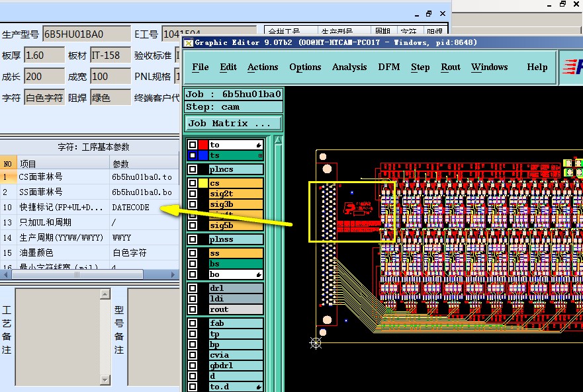Click the 参数 column header
Image resolution: width=583 pixels, height=392 pixels.
(144, 163)
